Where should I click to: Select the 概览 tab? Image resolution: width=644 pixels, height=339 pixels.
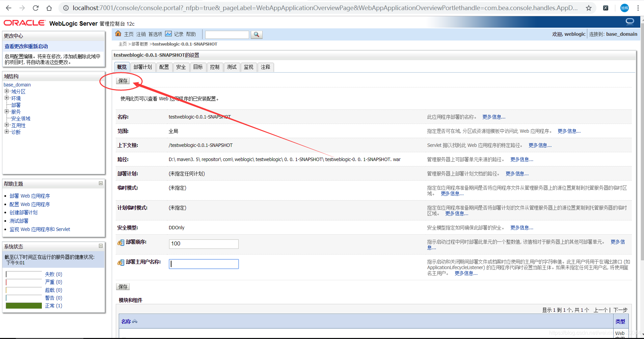click(122, 67)
